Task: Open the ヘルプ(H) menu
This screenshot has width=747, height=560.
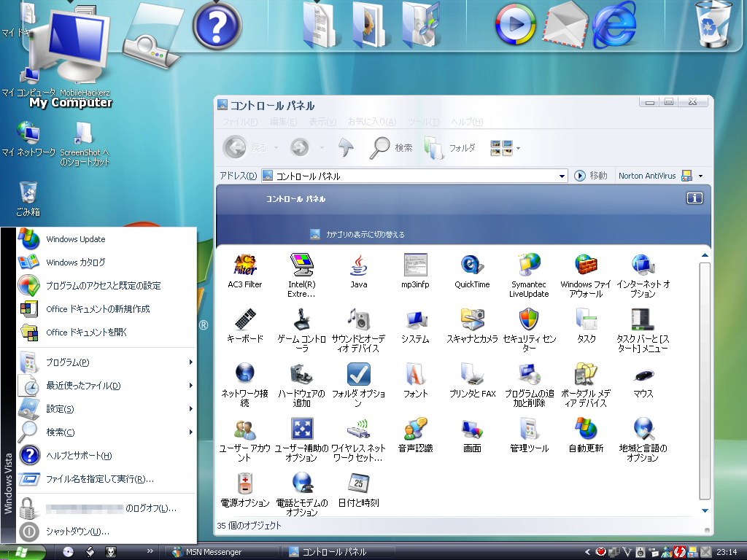Action: click(467, 122)
